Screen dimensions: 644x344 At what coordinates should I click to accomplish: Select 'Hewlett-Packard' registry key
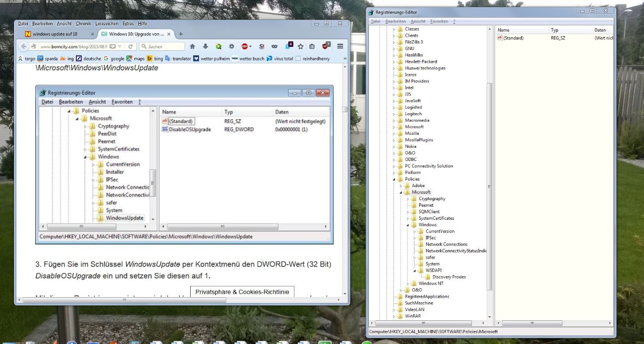click(x=421, y=62)
